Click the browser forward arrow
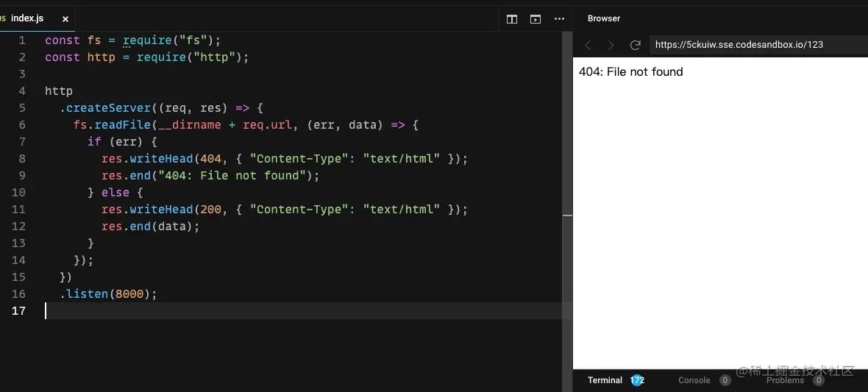This screenshot has width=868, height=392. pos(611,45)
